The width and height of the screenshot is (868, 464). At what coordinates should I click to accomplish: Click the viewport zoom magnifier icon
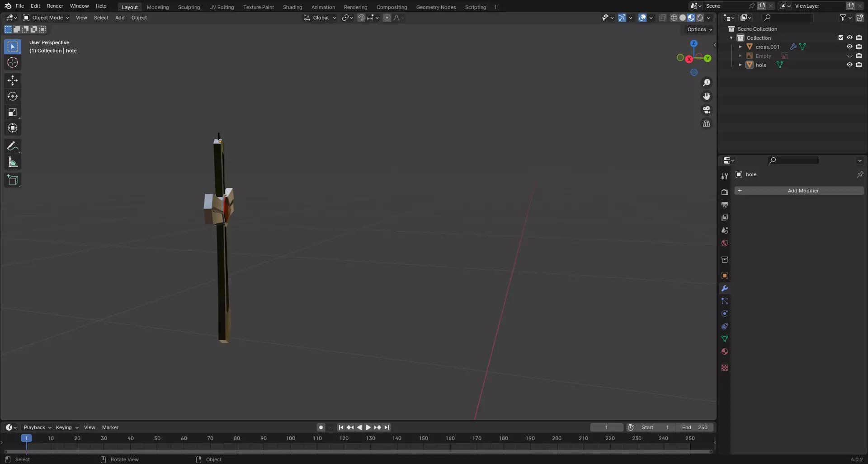[707, 83]
